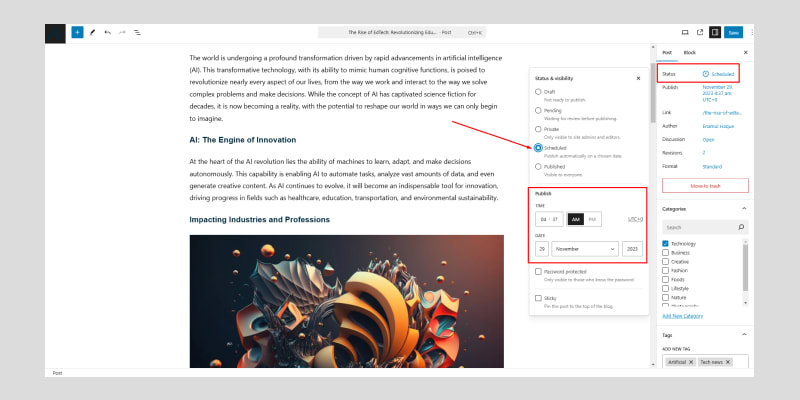Select the Scheduled status option
This screenshot has width=800, height=400.
(x=538, y=148)
